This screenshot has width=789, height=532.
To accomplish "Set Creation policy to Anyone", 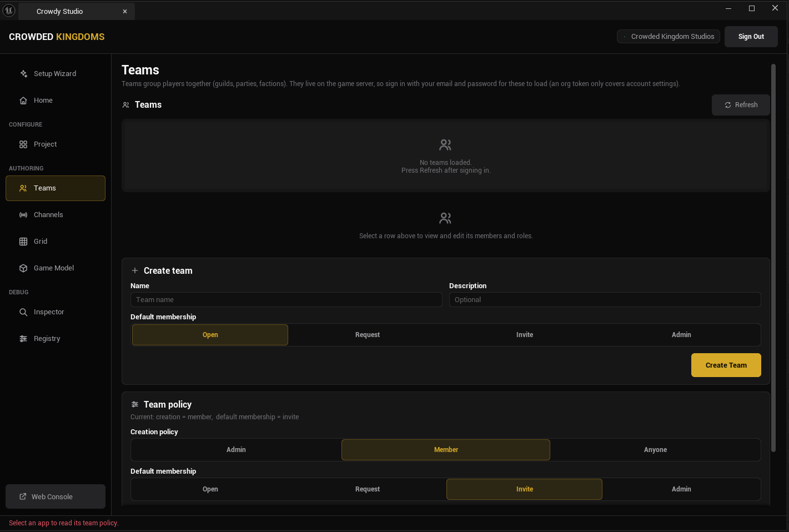I will coord(655,450).
